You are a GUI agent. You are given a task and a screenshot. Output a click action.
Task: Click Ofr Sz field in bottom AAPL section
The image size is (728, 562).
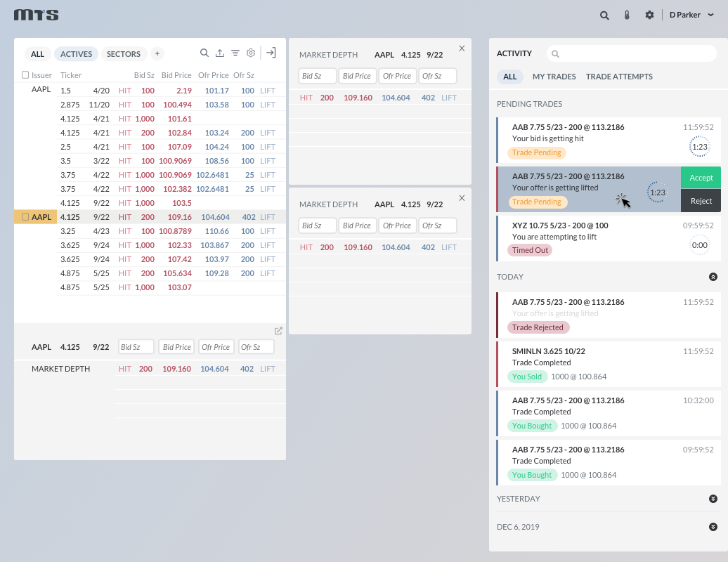point(256,346)
